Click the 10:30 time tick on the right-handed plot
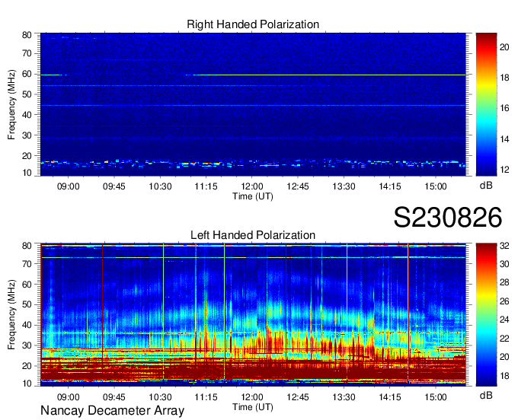 coord(160,186)
